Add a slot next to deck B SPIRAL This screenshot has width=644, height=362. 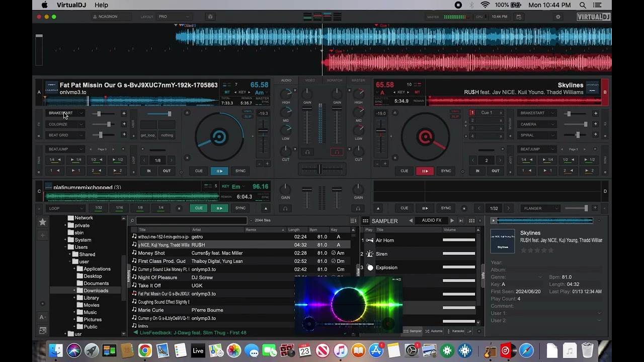(x=596, y=135)
